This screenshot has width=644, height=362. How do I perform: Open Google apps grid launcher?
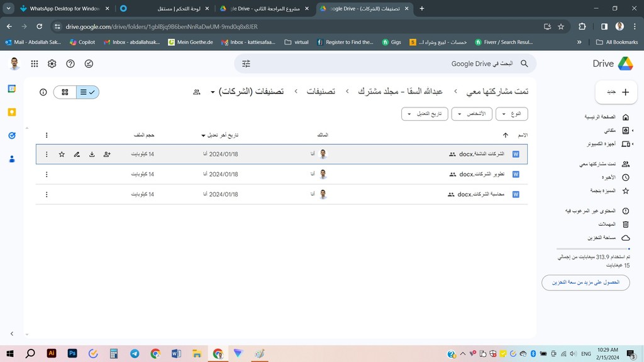pyautogui.click(x=34, y=63)
